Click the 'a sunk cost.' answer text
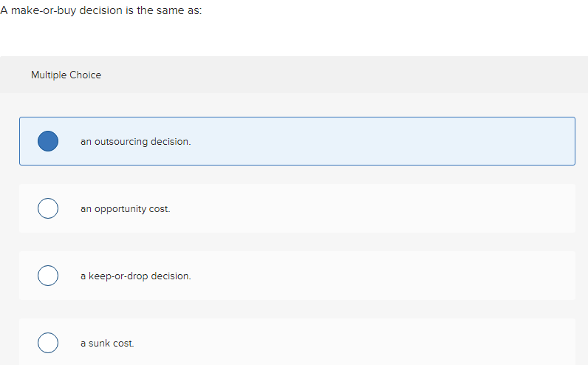This screenshot has width=588, height=365. click(x=107, y=344)
